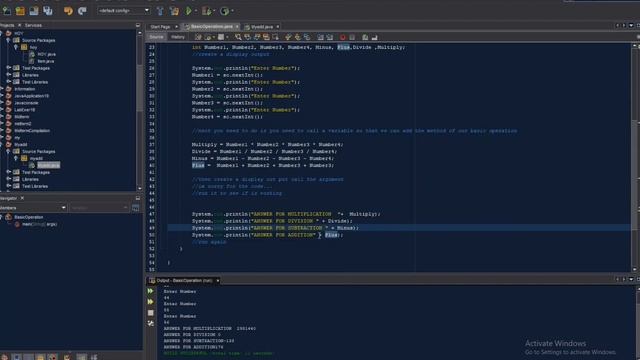Click the Last Edit editor toolbar icon
Viewport: 640px width, 360px height.
click(198, 37)
